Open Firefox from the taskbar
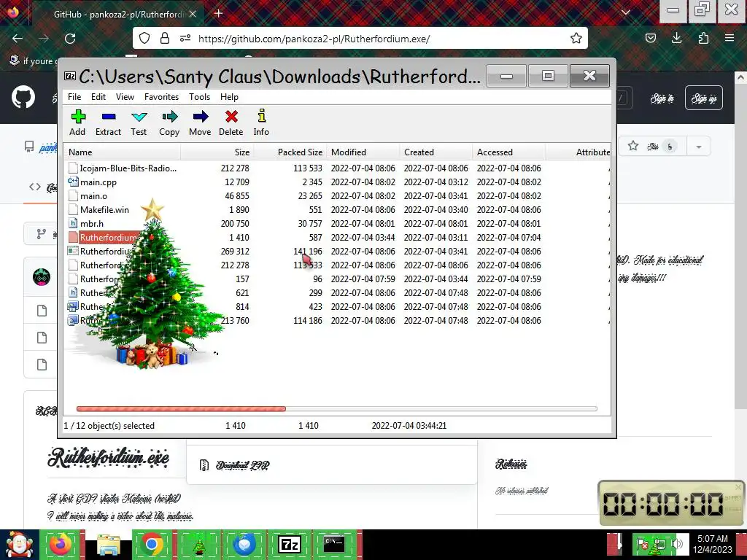Screen dimensions: 747x560 [61, 545]
